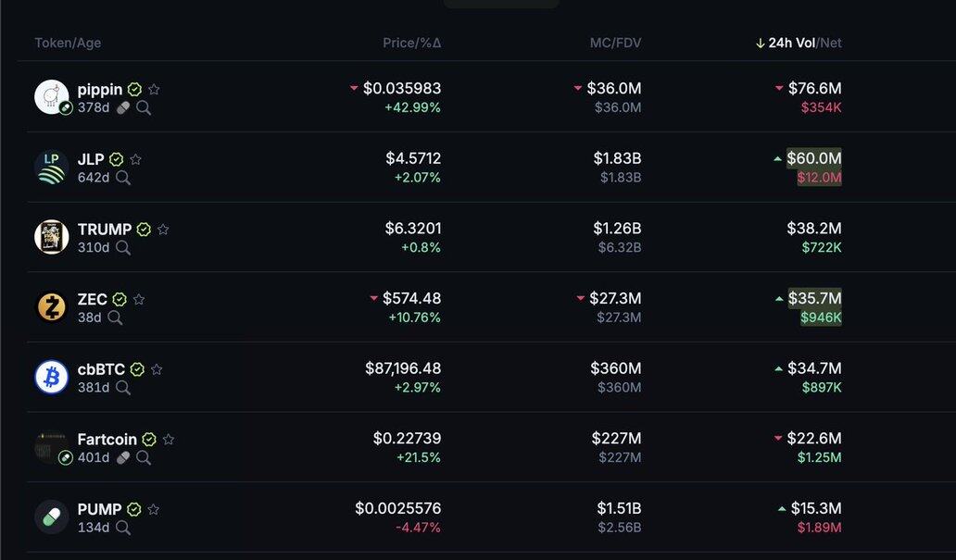Click the ZEC token logo
Viewport: 956px width, 560px height.
coord(52,306)
